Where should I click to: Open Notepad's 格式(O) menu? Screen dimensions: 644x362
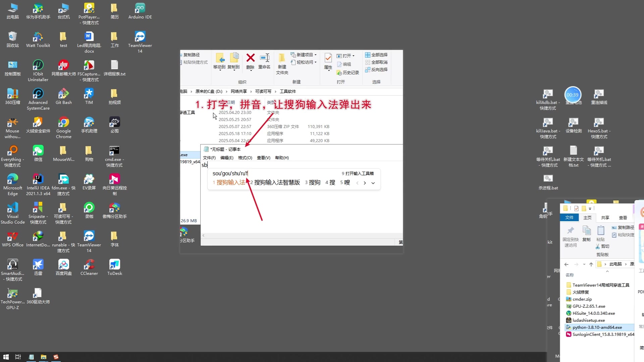pos(245,158)
